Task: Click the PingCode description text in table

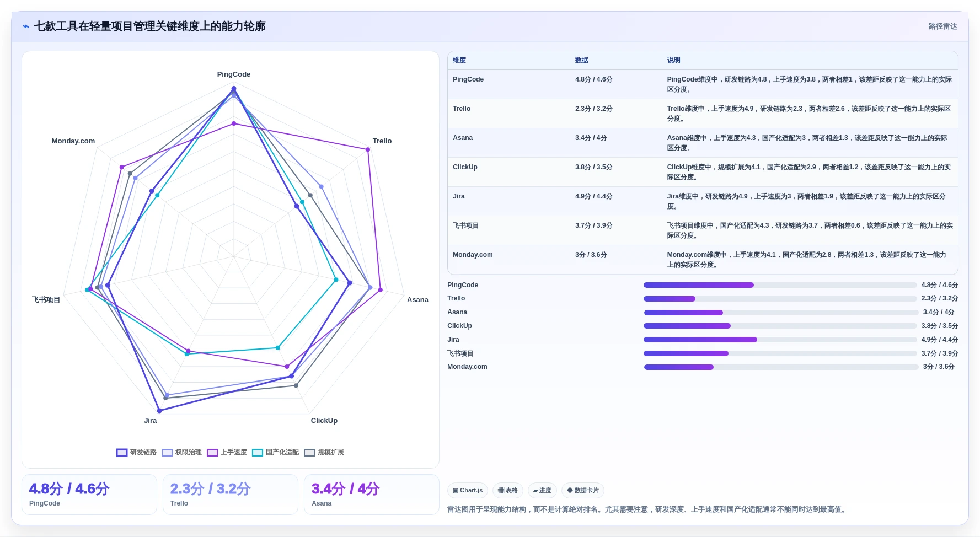Action: pos(810,84)
